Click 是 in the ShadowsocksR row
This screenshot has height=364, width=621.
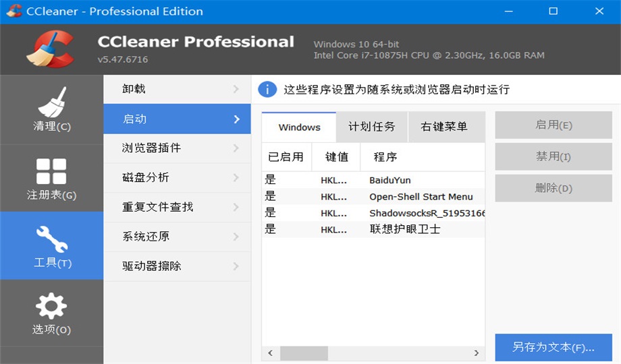tap(270, 213)
